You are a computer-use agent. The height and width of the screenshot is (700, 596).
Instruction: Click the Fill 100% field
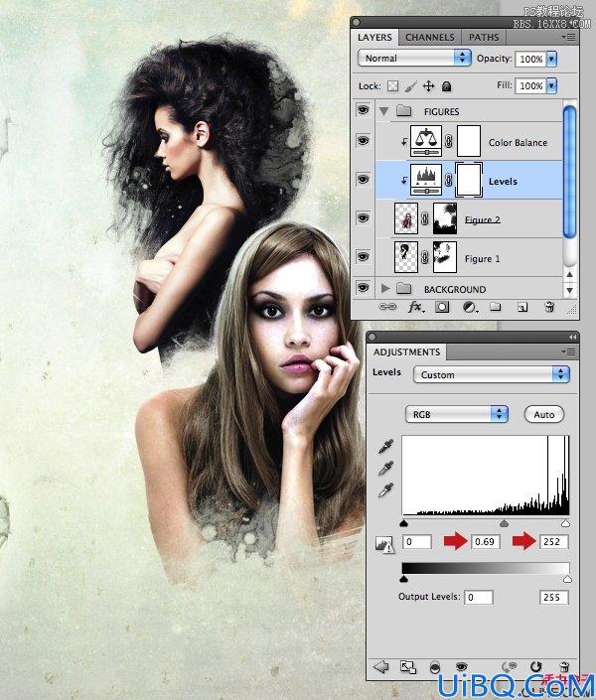click(x=530, y=85)
